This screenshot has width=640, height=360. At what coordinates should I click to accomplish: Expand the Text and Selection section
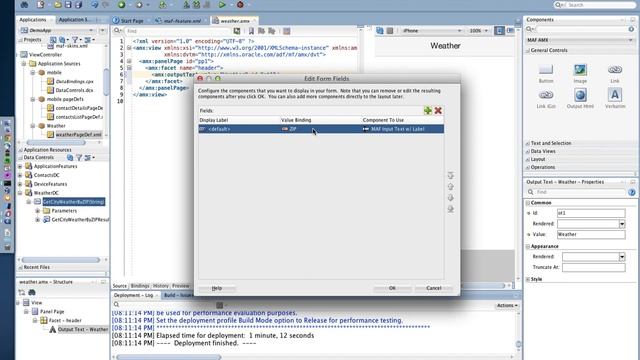528,143
